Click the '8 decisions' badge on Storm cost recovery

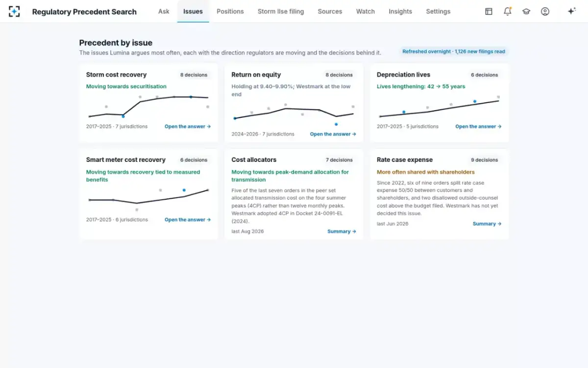(x=194, y=75)
